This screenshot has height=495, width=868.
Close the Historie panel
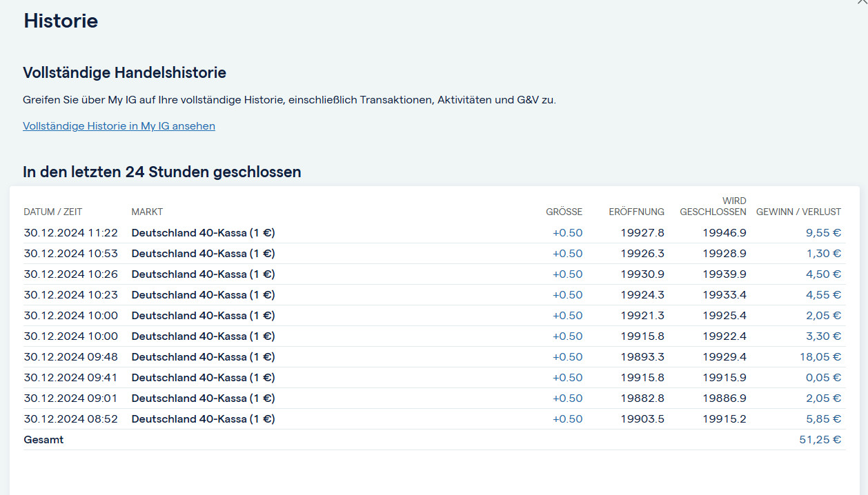click(x=862, y=3)
